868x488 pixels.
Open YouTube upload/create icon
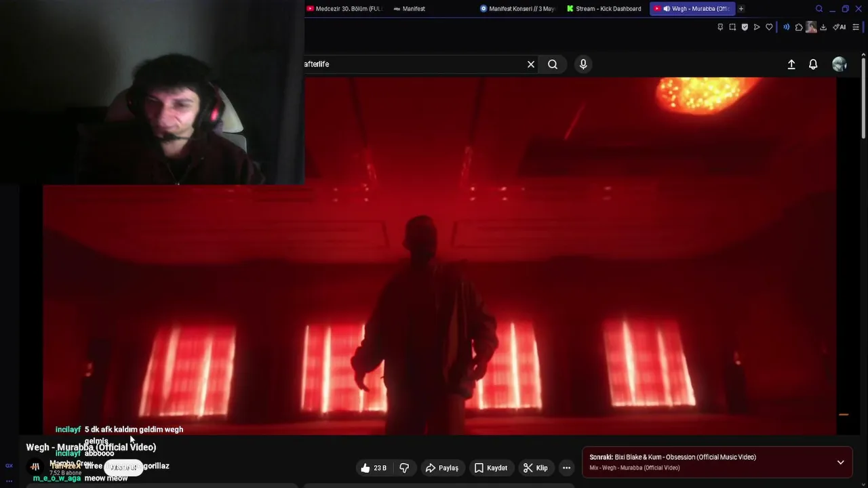click(791, 64)
